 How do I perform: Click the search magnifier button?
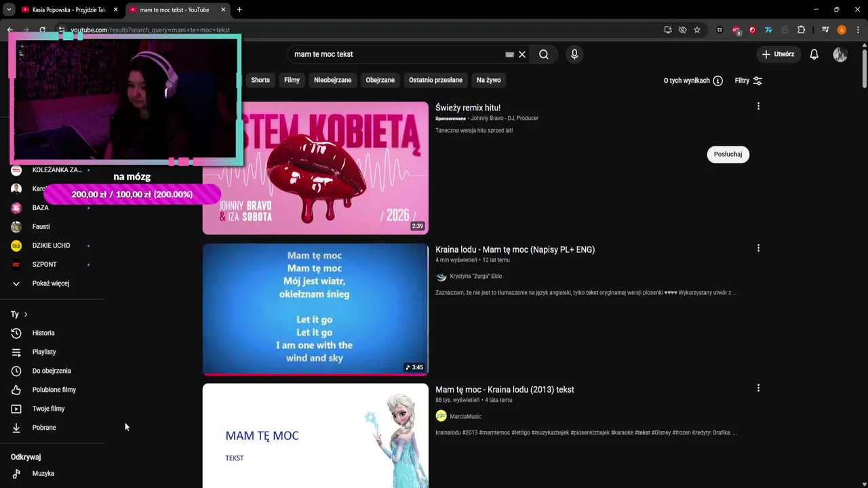click(544, 54)
